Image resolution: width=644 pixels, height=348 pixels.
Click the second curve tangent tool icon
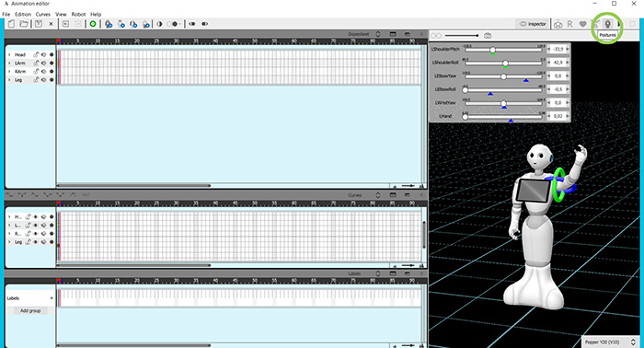[x=22, y=195]
